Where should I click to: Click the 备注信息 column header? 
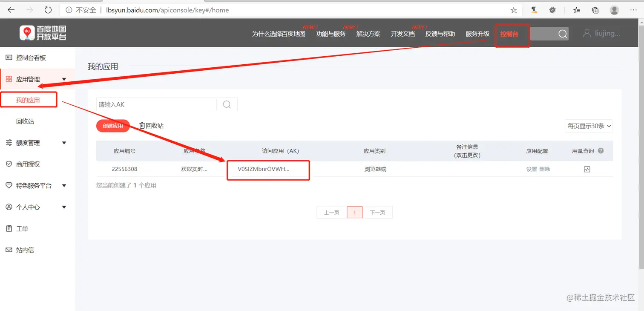tap(467, 151)
